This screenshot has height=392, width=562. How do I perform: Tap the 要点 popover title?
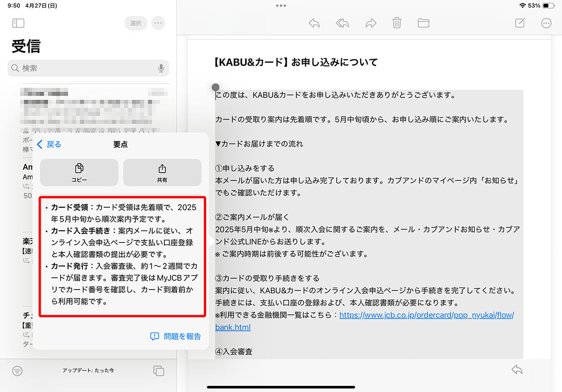[120, 145]
